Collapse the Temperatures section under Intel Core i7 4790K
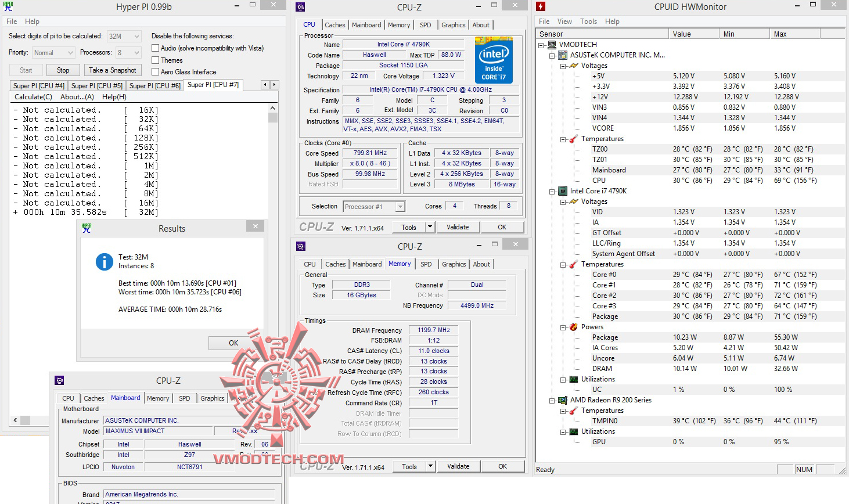The height and width of the screenshot is (504, 849). [x=563, y=264]
